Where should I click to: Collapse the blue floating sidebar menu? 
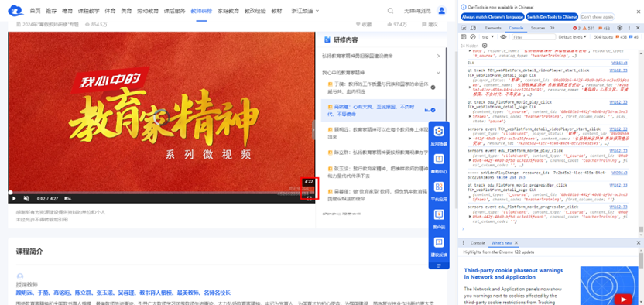click(x=439, y=266)
